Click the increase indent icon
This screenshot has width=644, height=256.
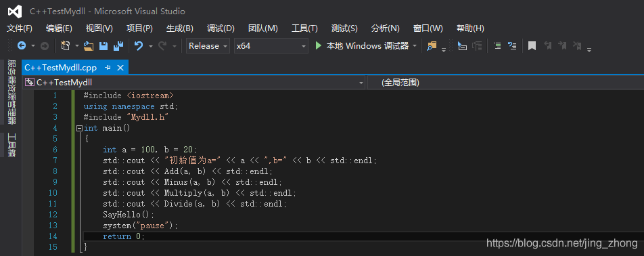(477, 46)
